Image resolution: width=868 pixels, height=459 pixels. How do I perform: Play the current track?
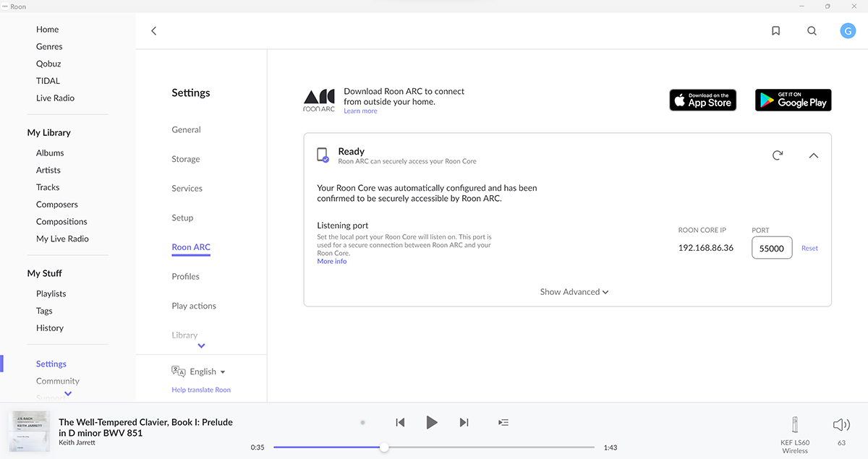(x=432, y=422)
